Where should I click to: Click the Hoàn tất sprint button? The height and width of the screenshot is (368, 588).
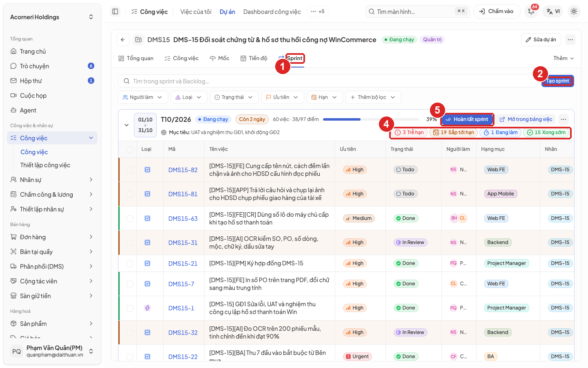467,119
